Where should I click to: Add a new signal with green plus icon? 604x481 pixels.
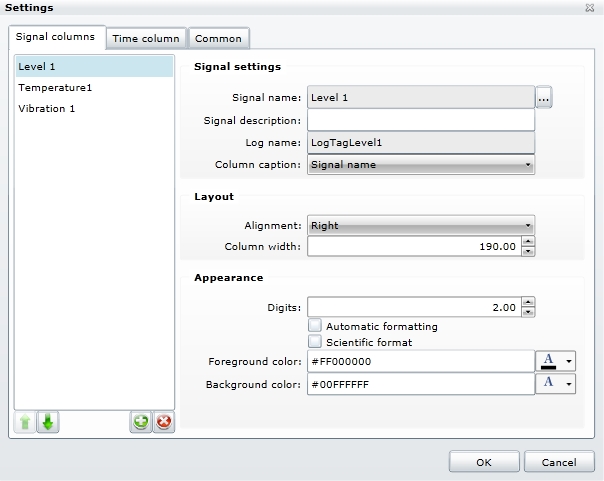point(141,423)
